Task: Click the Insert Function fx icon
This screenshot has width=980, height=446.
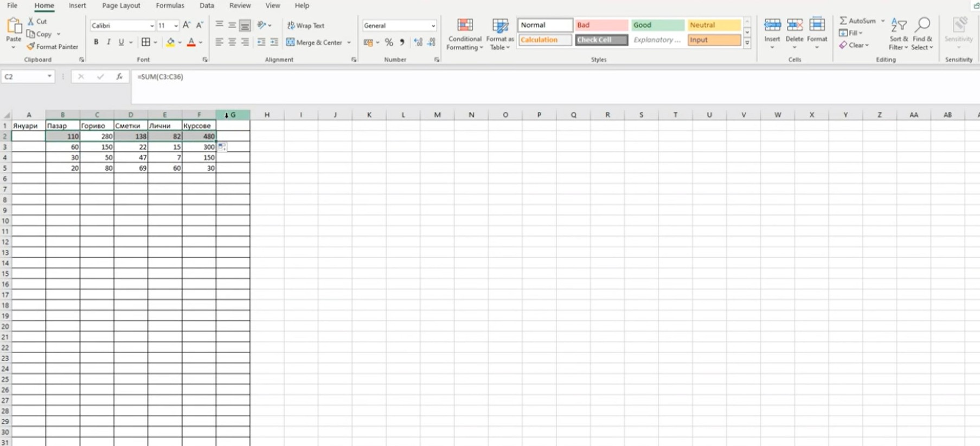Action: [x=119, y=77]
